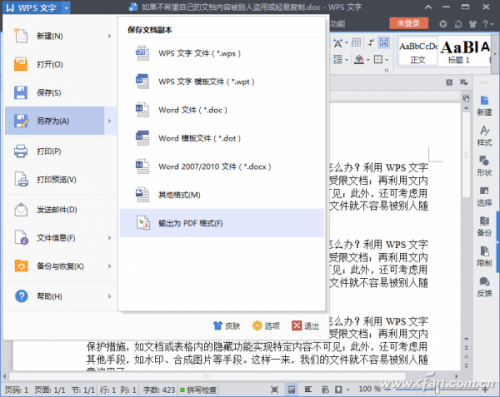This screenshot has width=500, height=397.
Task: Click the 退出 exit button
Action: (305, 326)
